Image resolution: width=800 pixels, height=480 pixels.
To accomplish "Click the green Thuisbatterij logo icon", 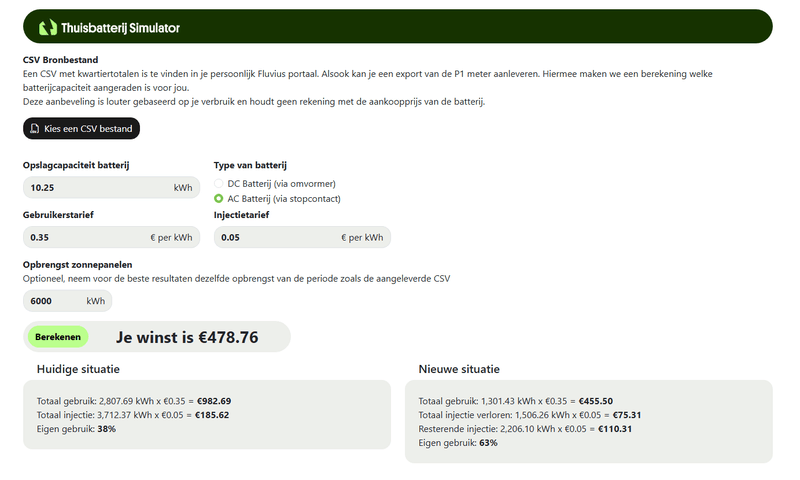I will point(47,27).
